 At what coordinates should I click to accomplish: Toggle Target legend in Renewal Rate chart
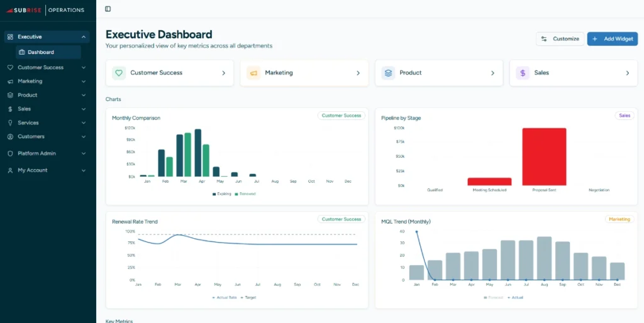click(x=248, y=298)
